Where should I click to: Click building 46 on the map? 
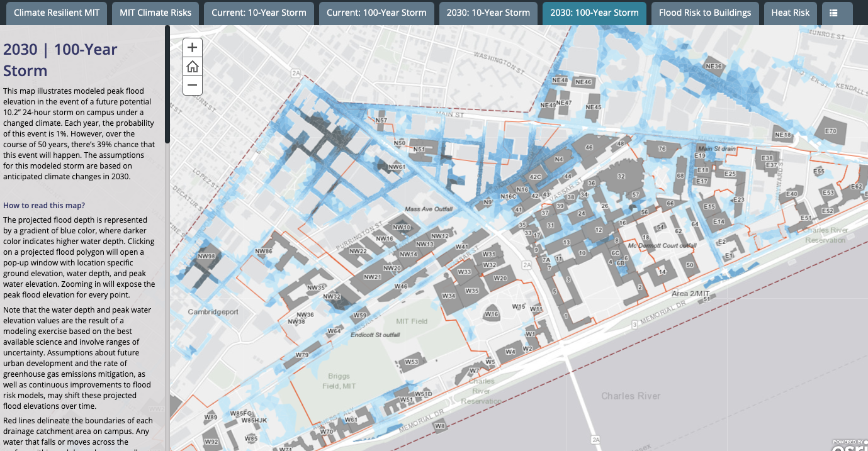click(x=589, y=148)
